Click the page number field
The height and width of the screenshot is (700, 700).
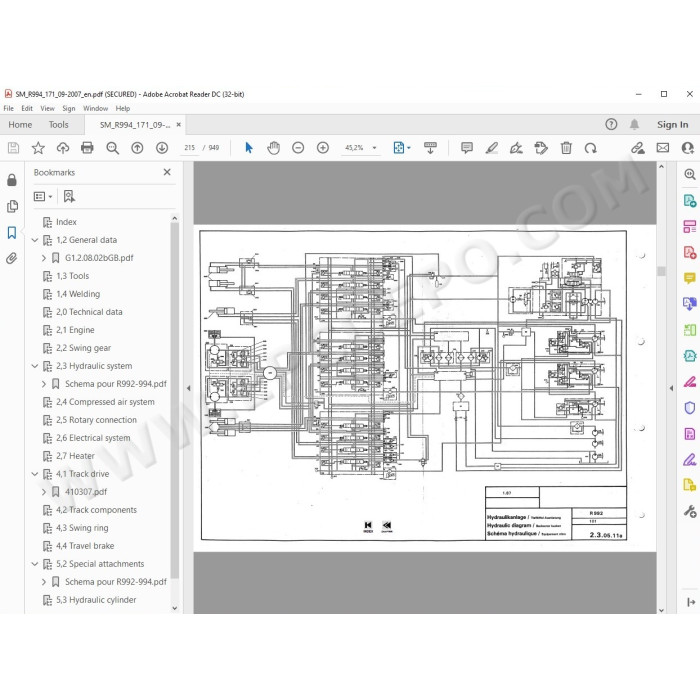pos(189,148)
